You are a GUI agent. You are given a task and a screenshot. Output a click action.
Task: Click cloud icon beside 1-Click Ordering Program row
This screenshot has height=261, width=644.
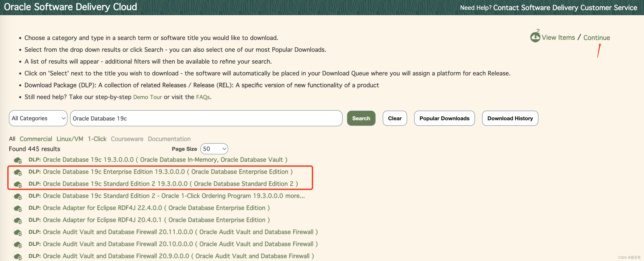[18, 196]
